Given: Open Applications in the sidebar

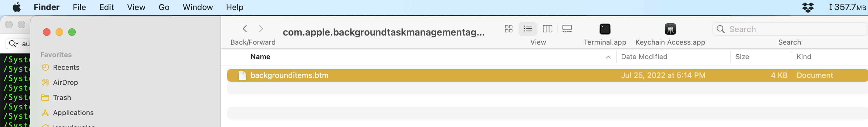Looking at the screenshot, I should point(73,113).
